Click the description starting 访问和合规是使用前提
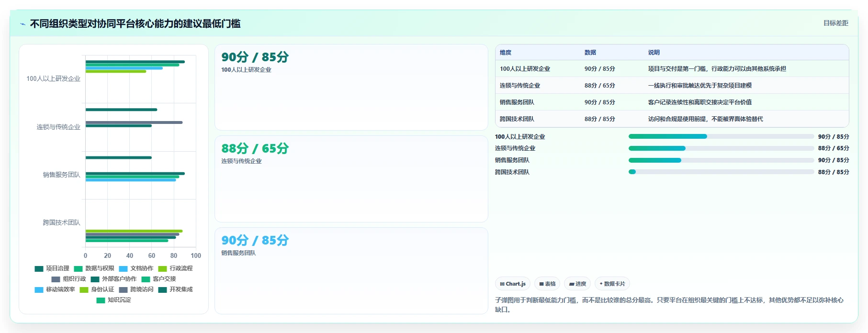This screenshot has height=333, width=868. point(706,119)
